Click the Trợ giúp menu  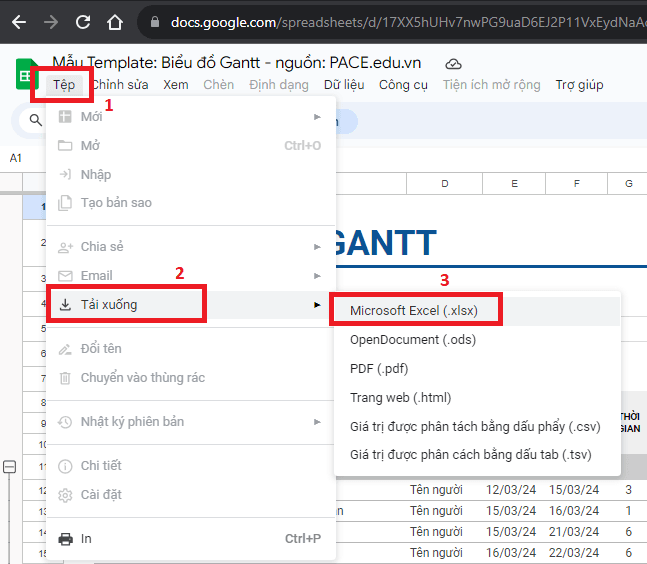click(579, 85)
